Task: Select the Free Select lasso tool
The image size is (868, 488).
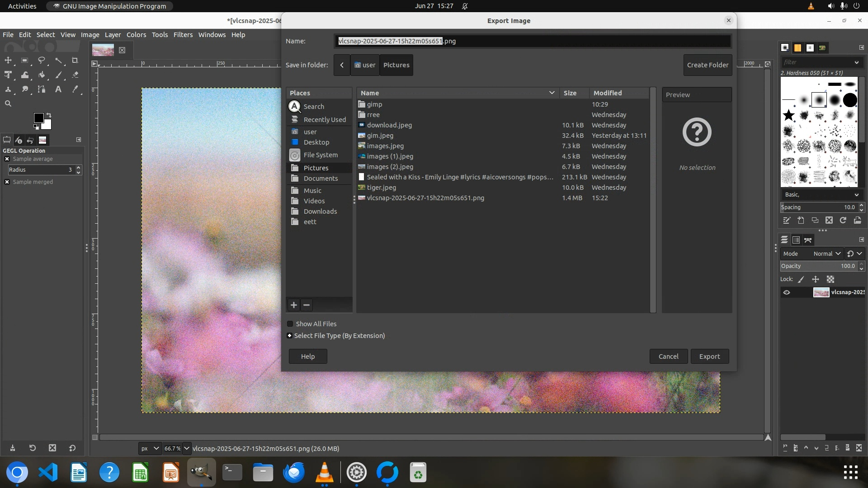Action: (42, 60)
